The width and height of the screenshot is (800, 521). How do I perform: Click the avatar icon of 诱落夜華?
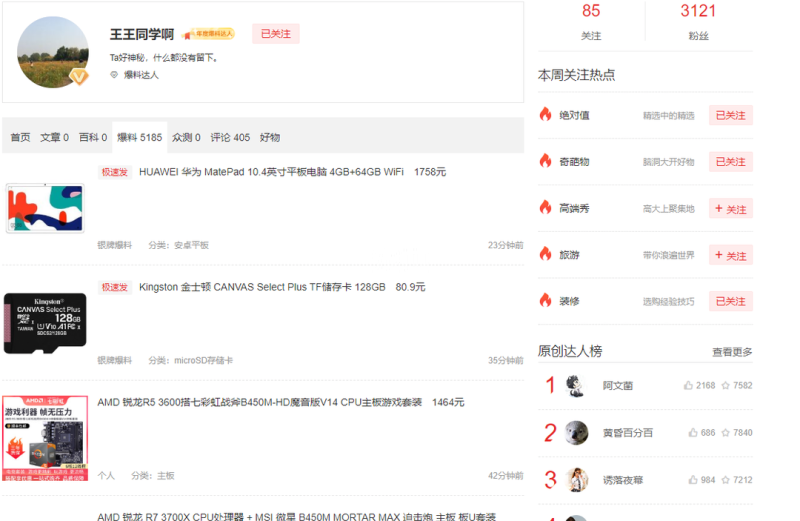577,480
